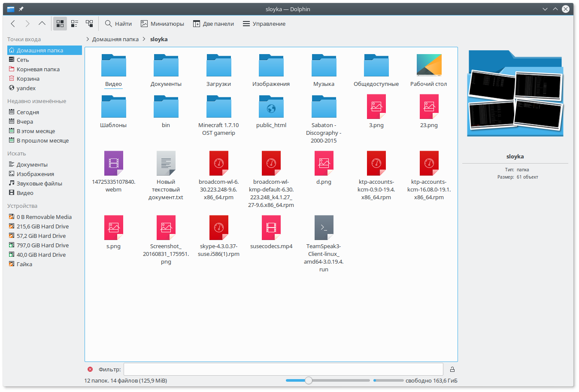Select the s.png image file
Screen dimensions: 579x392
pos(114,228)
